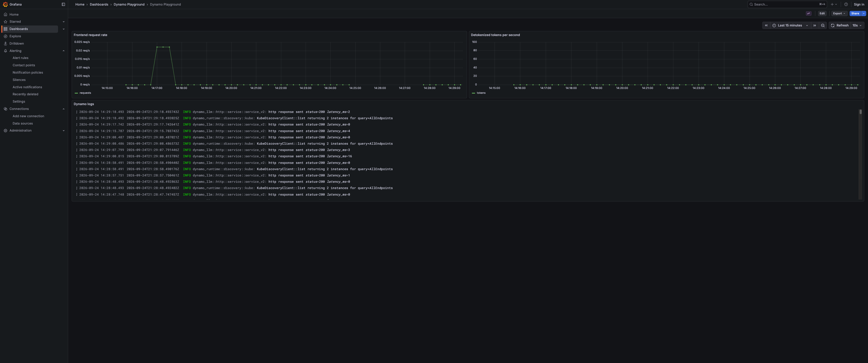Image resolution: width=868 pixels, height=363 pixels.
Task: Expand the Administration section chevron
Action: tap(63, 131)
